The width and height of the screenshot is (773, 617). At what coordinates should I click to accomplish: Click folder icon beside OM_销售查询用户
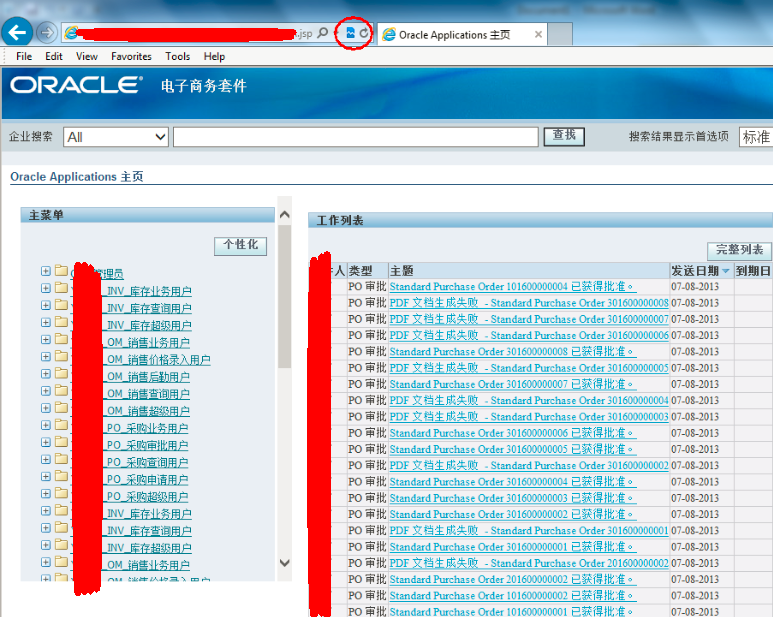(x=61, y=390)
